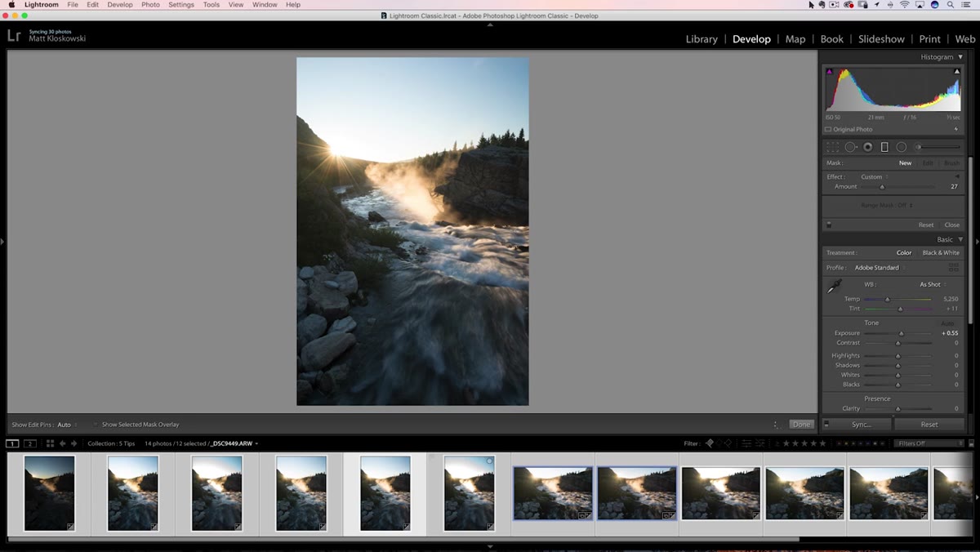Switch to the Map module
This screenshot has height=552, width=980.
point(795,39)
